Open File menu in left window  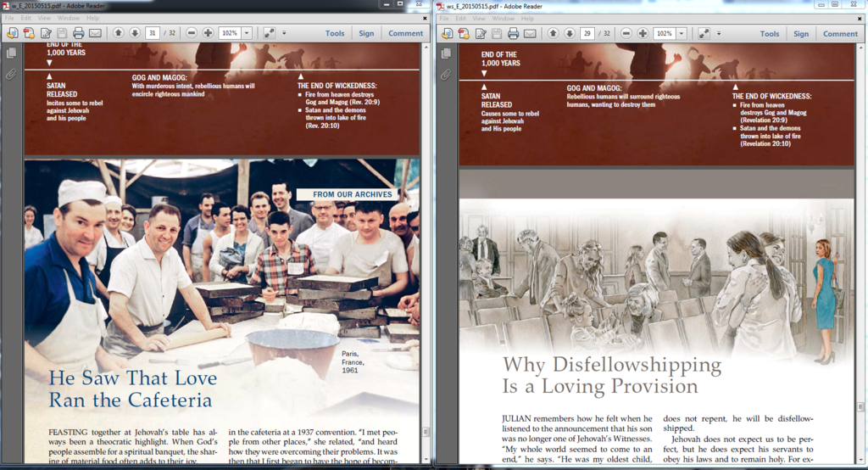point(9,19)
